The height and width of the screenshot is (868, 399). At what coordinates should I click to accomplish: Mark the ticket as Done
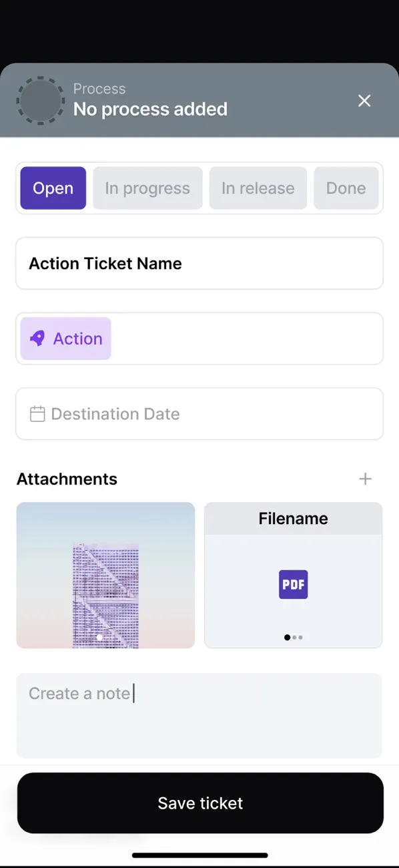click(x=346, y=188)
